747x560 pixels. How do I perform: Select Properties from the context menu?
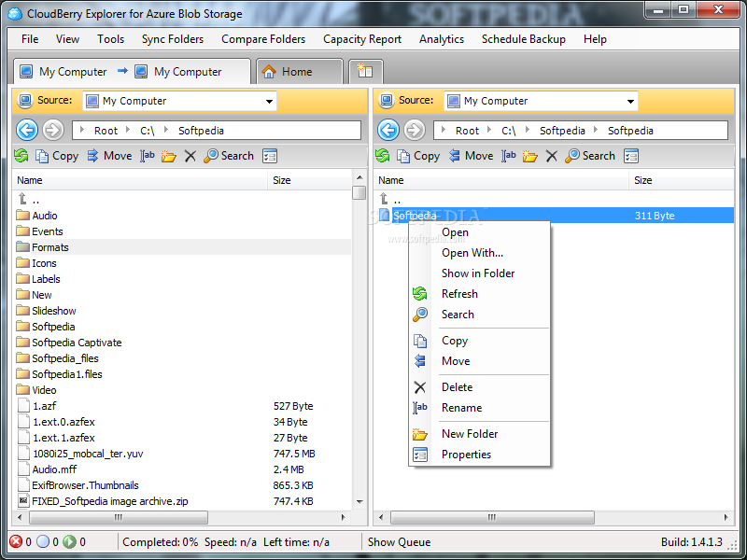tap(479, 455)
